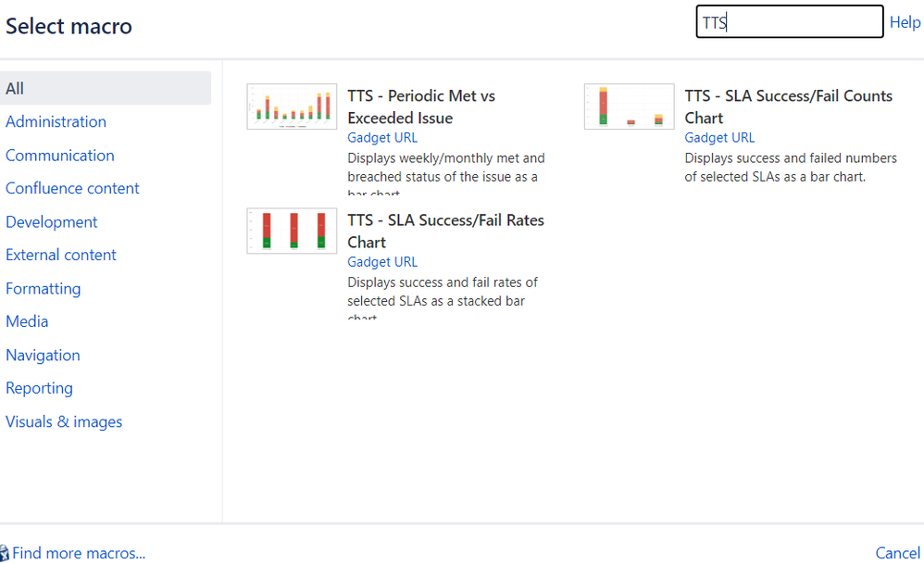Choose the Reporting category

pyautogui.click(x=39, y=388)
